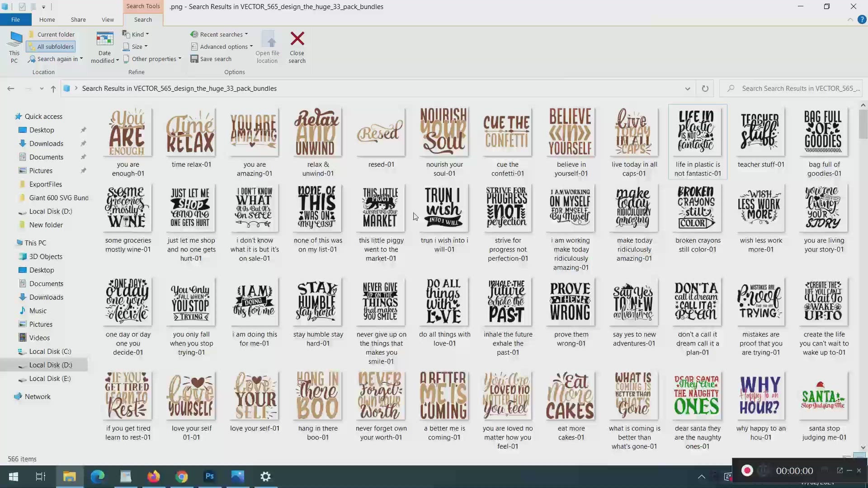This screenshot has height=488, width=868.
Task: Click Search Tools contextual tab header
Action: tap(143, 6)
